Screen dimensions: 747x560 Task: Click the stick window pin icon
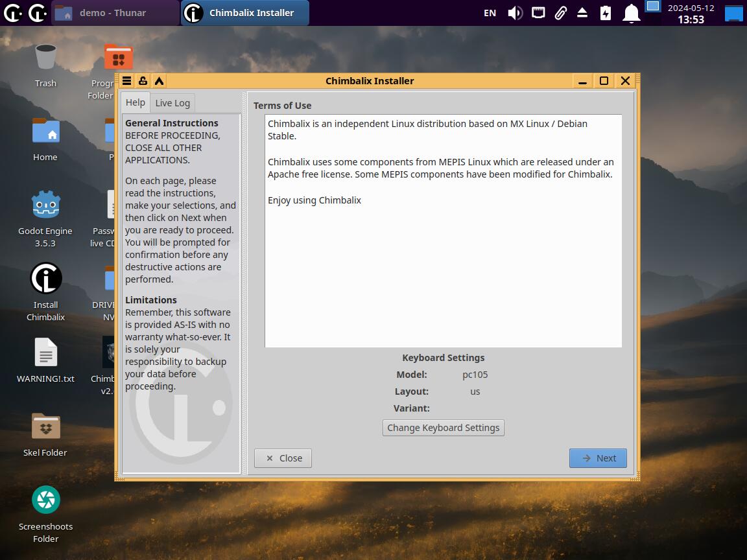click(143, 81)
